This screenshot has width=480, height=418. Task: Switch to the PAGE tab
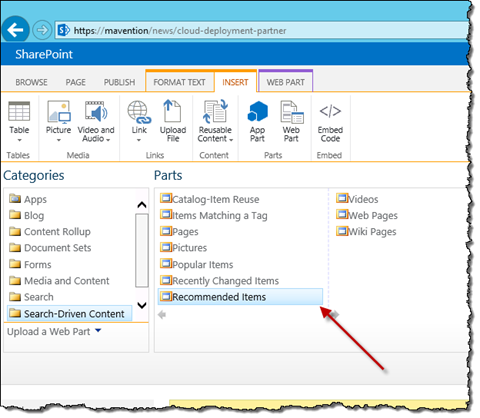tap(75, 82)
